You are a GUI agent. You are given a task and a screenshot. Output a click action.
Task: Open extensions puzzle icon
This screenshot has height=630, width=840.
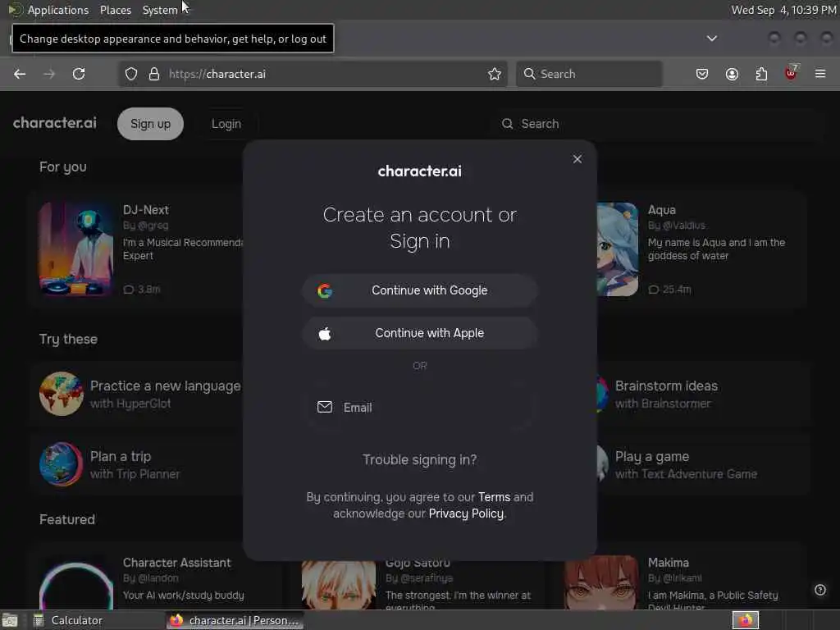[x=761, y=74]
